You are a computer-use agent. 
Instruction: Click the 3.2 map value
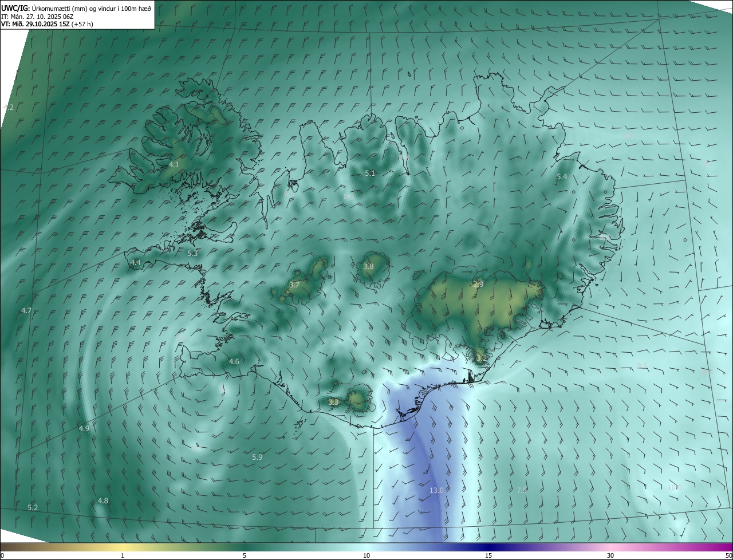(x=481, y=358)
